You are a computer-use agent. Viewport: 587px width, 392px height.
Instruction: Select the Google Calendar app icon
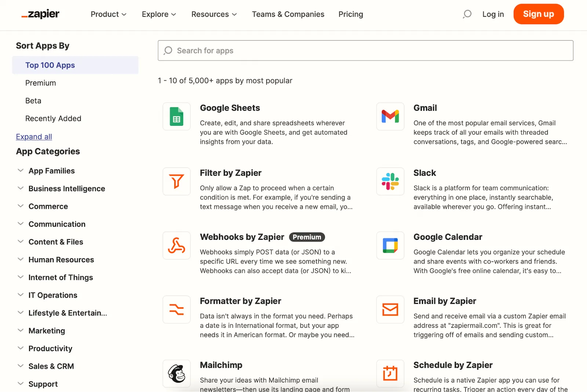click(x=390, y=245)
